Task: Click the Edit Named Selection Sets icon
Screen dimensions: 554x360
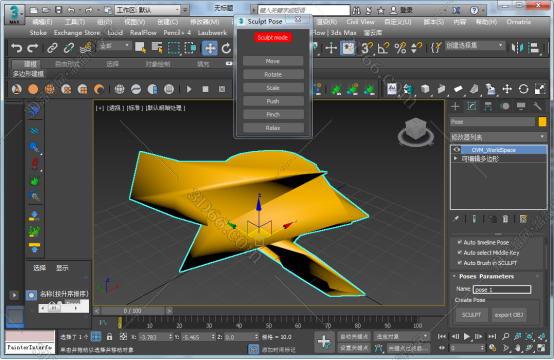Action: coord(436,48)
